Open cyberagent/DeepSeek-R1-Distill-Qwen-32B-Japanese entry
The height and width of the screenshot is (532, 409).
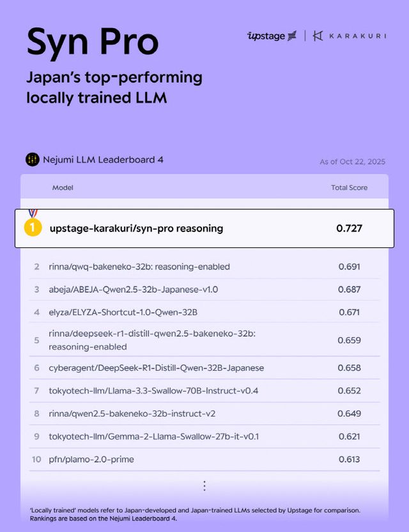click(x=156, y=368)
